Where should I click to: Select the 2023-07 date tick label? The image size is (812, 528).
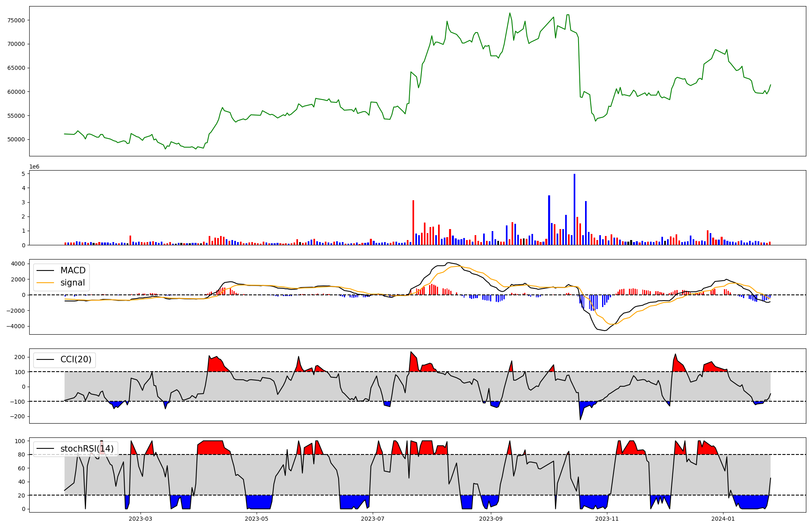(x=373, y=519)
